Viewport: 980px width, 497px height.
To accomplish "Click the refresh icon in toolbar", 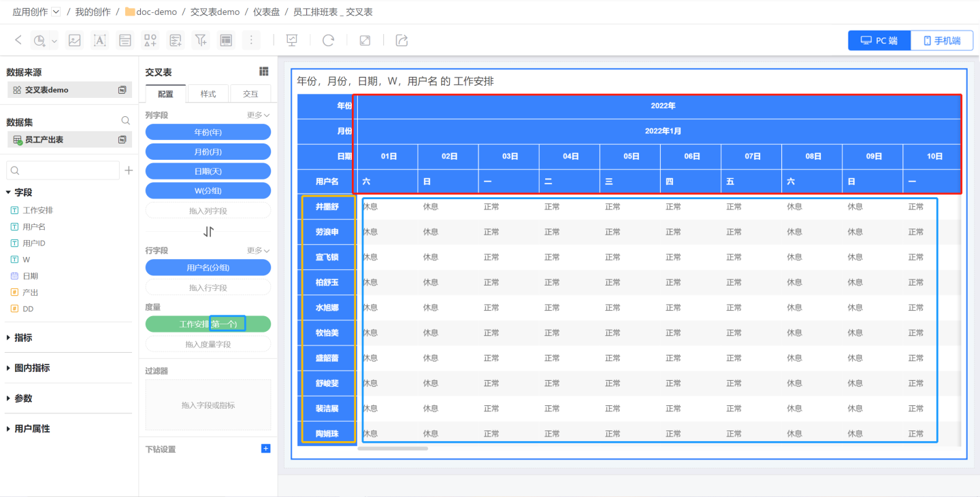I will pos(328,41).
